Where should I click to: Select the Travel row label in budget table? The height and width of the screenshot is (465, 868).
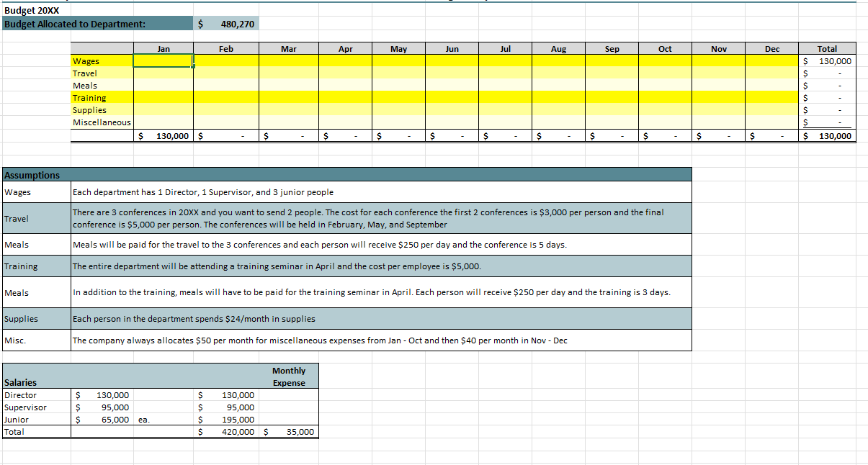[102, 73]
